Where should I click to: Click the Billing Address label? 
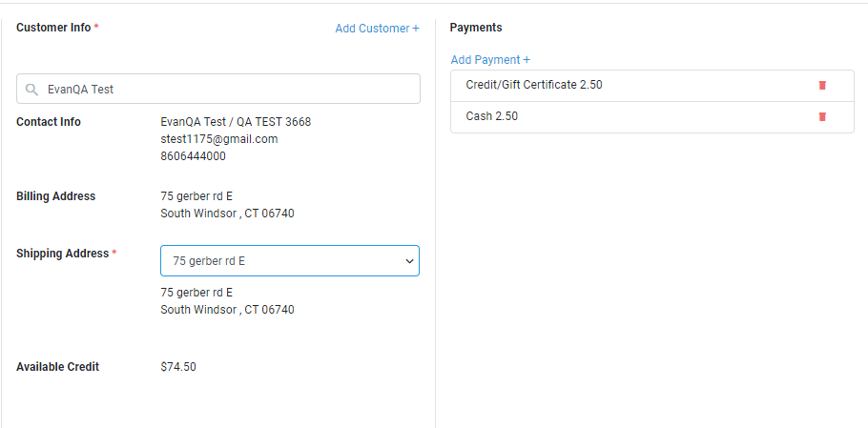(55, 196)
